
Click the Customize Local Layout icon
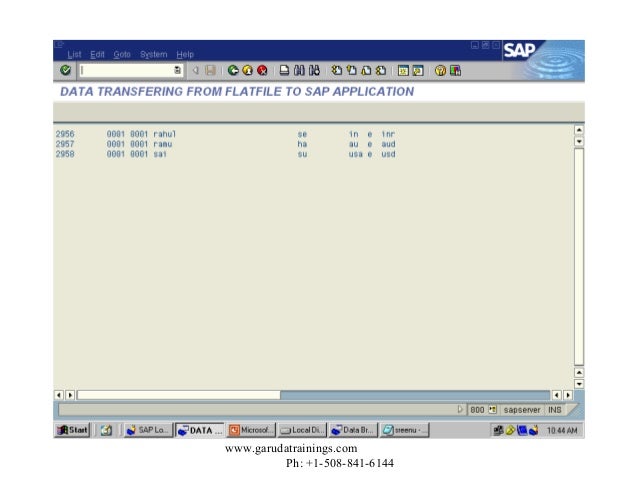455,70
